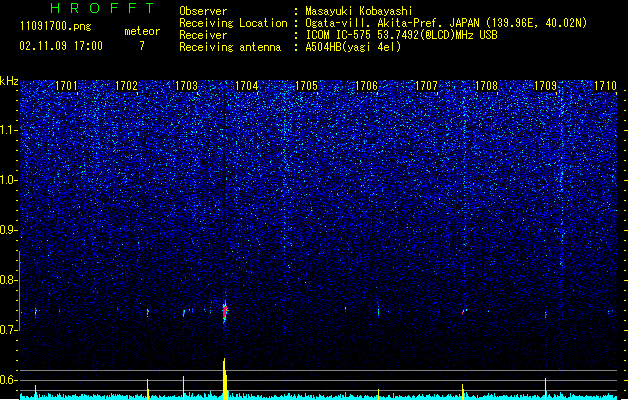Click the Ogata-vill. Akita-Pref. JAPAN location text

[x=446, y=23]
